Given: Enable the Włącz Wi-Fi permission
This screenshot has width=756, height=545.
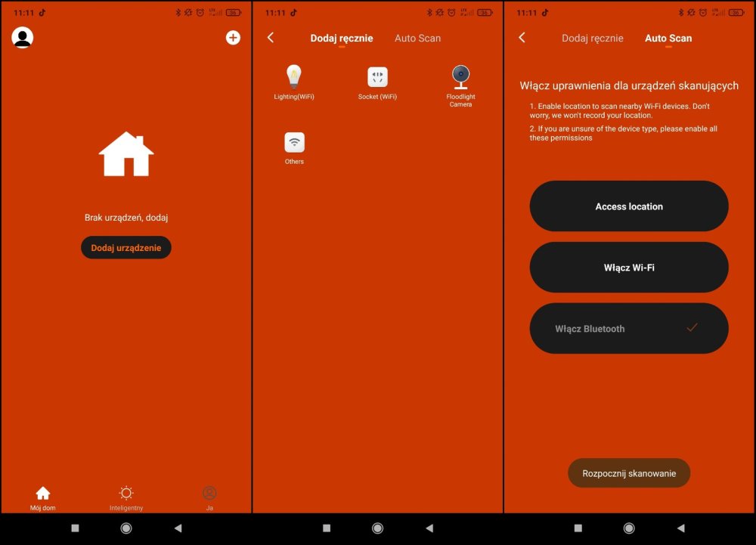Looking at the screenshot, I should click(x=629, y=268).
